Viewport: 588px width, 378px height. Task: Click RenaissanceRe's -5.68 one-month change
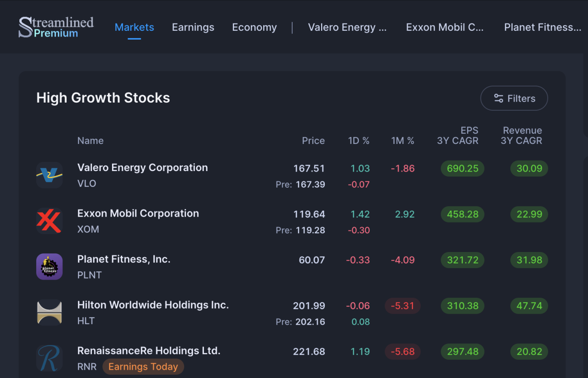click(402, 351)
